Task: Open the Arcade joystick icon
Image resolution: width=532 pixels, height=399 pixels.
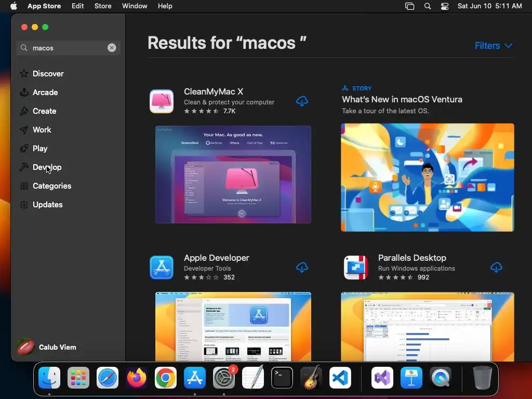Action: [x=24, y=92]
